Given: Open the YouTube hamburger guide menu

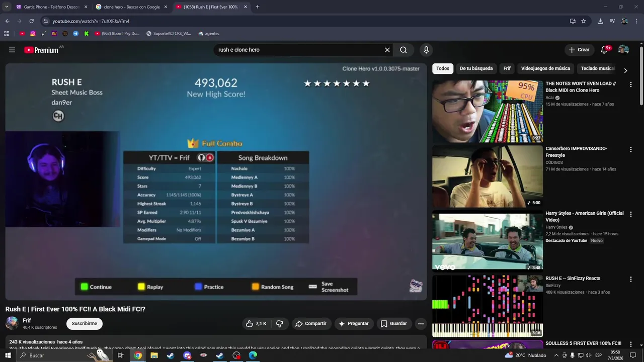Looking at the screenshot, I should pyautogui.click(x=12, y=50).
